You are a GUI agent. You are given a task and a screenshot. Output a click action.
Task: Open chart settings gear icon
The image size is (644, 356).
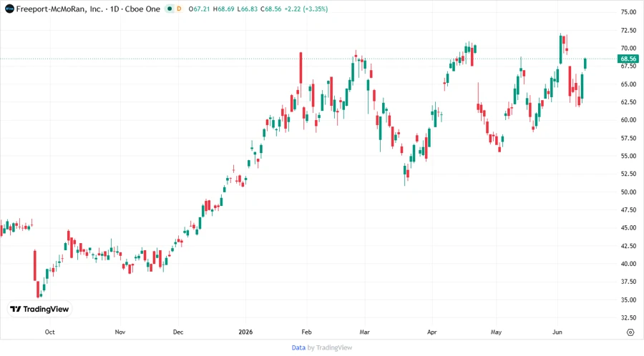click(x=630, y=332)
